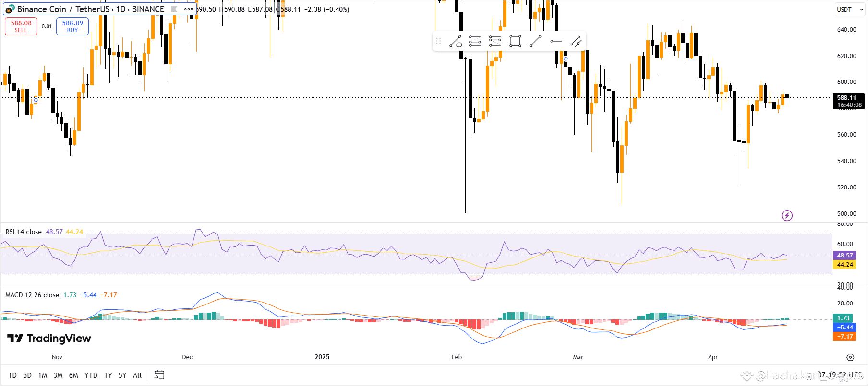Select the 5Y time range
Image resolution: width=868 pixels, height=386 pixels.
click(x=122, y=375)
